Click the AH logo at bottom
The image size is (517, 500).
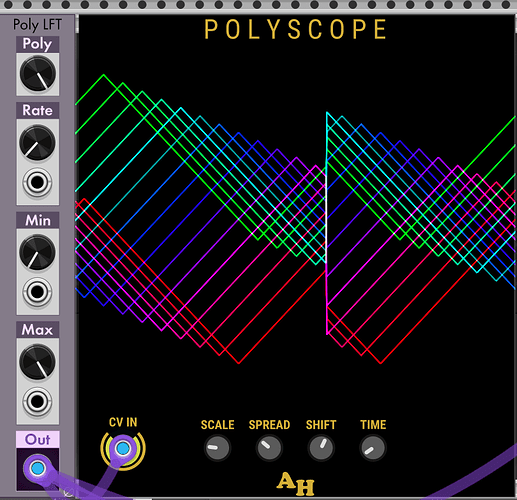pyautogui.click(x=295, y=484)
